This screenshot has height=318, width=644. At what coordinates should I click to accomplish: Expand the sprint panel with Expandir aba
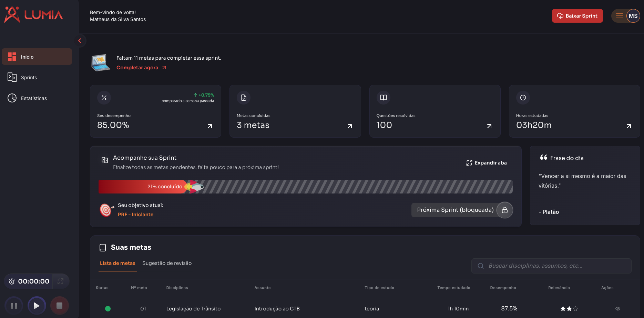click(487, 163)
